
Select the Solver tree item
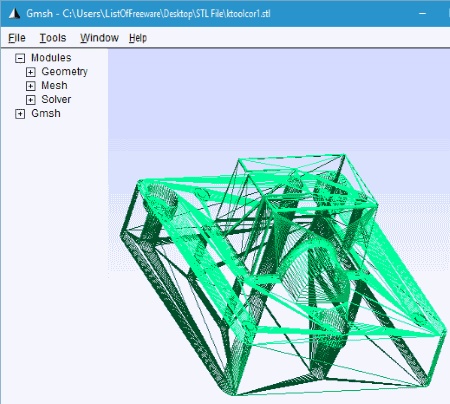(56, 99)
